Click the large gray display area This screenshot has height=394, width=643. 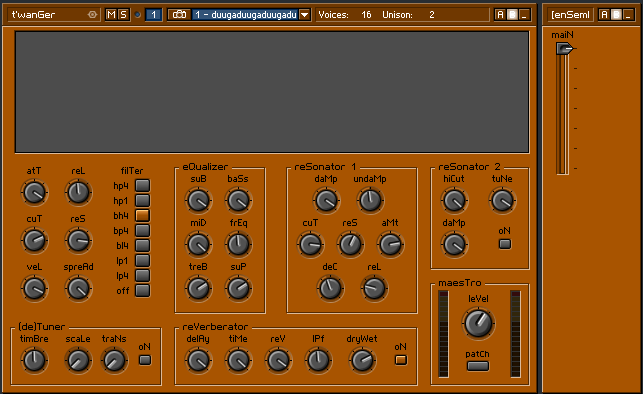272,92
